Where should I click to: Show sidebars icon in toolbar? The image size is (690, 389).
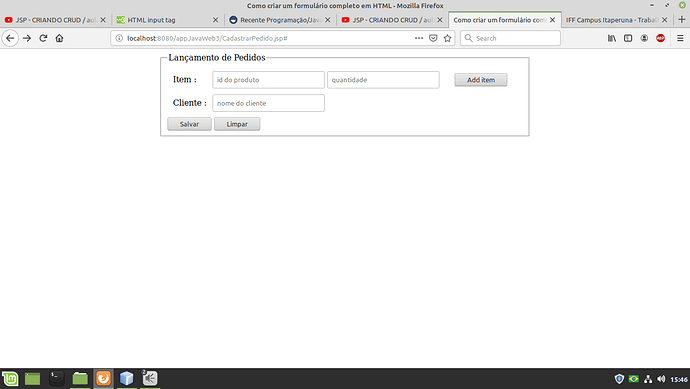tap(628, 38)
